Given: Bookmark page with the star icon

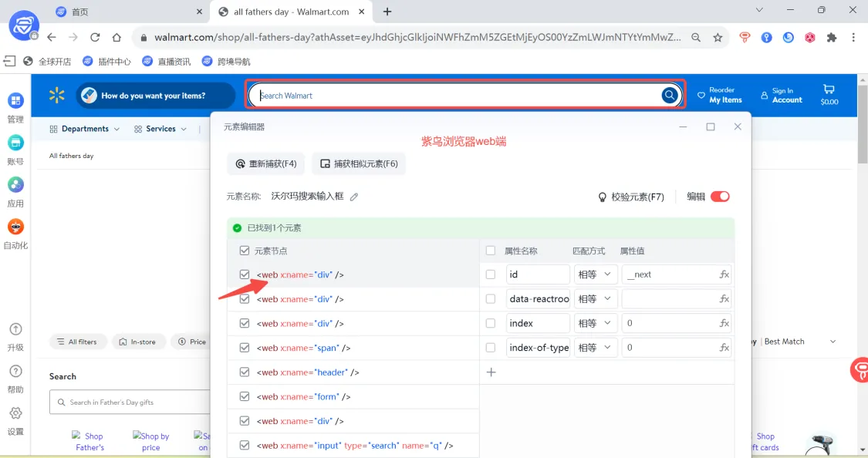Looking at the screenshot, I should tap(718, 37).
